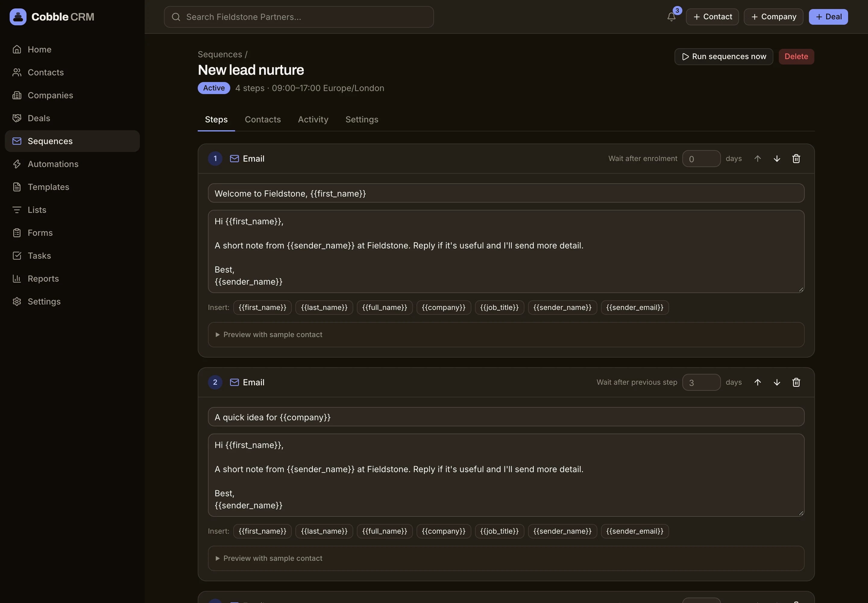868x603 pixels.
Task: Click the Cobble CRM logo icon
Action: 18,17
